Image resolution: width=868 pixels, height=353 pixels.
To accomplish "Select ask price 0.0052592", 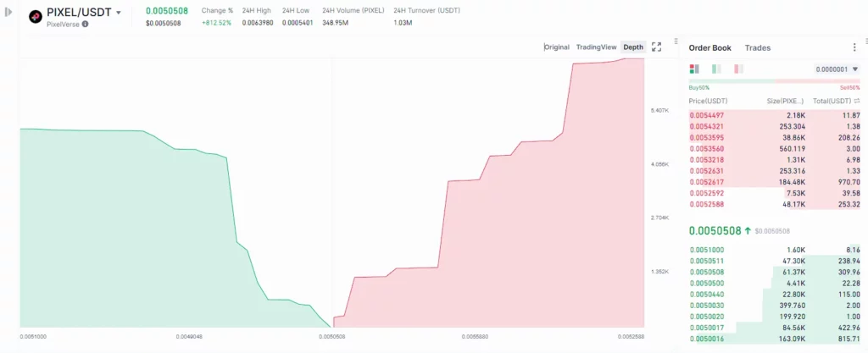I will click(x=706, y=193).
